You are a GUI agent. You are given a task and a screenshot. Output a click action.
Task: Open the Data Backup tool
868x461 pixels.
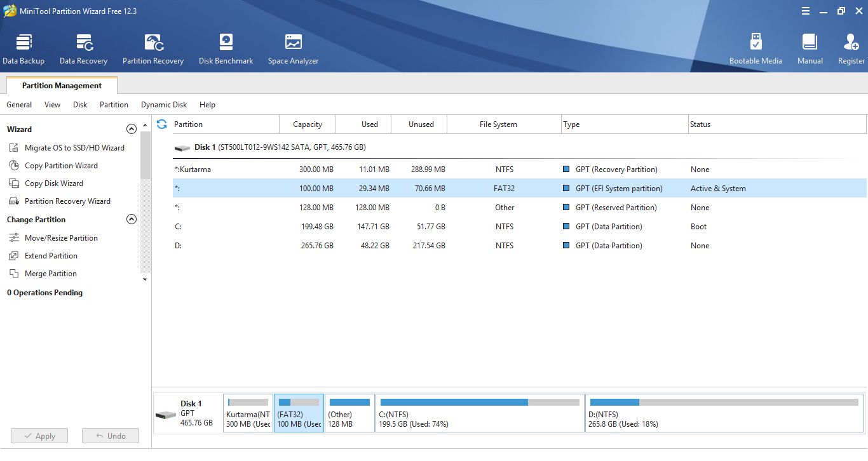24,49
